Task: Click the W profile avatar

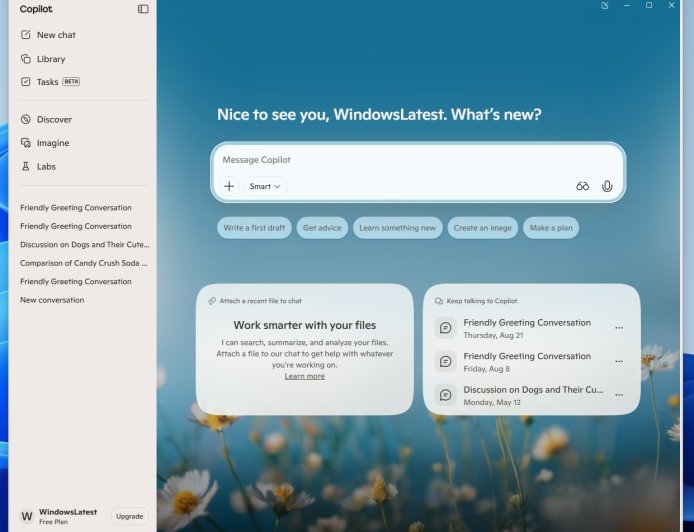Action: 27,516
